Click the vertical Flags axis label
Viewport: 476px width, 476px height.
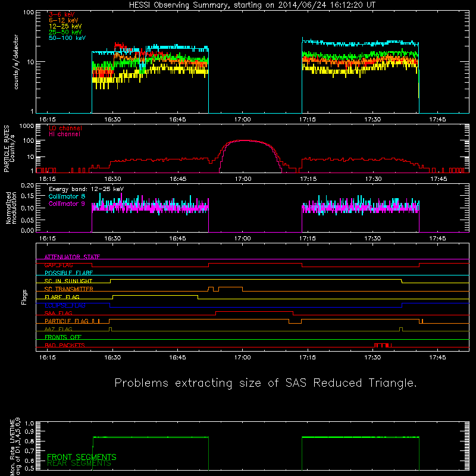pos(24,297)
